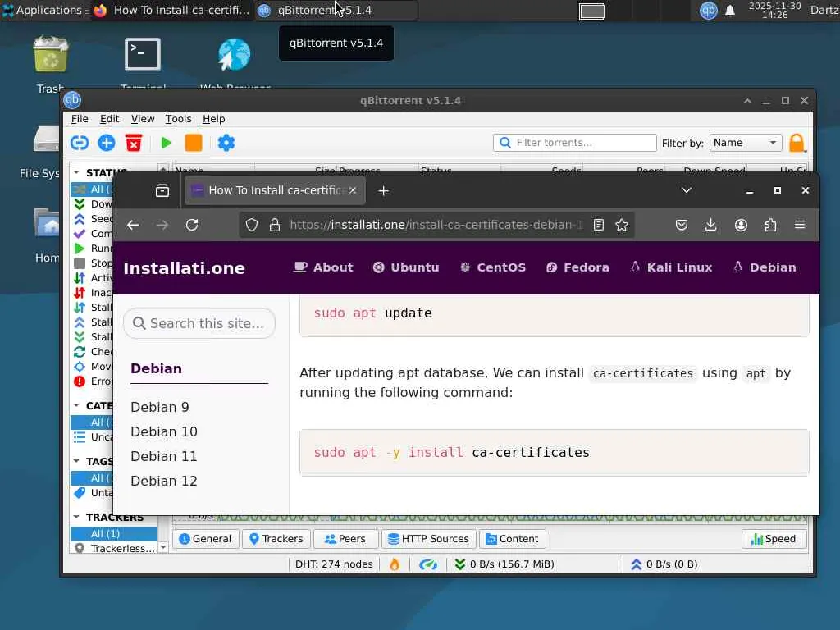Screen dimensions: 840x630
Task: Open the Debian 12 sidebar link
Action: pos(164,481)
